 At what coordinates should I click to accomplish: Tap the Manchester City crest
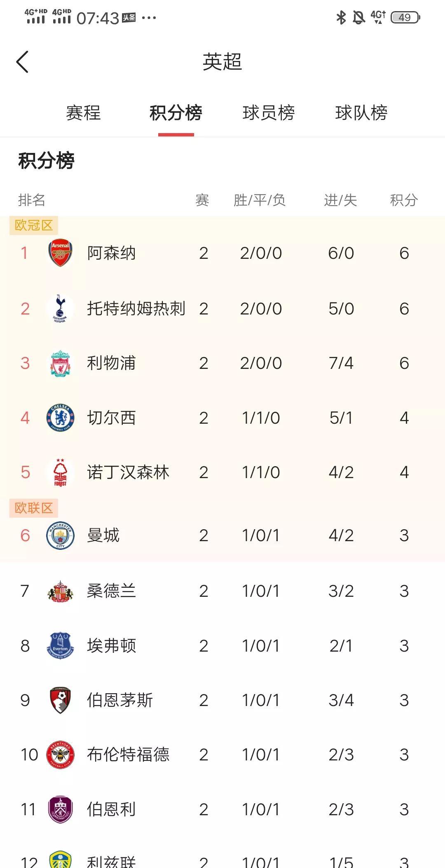60,535
